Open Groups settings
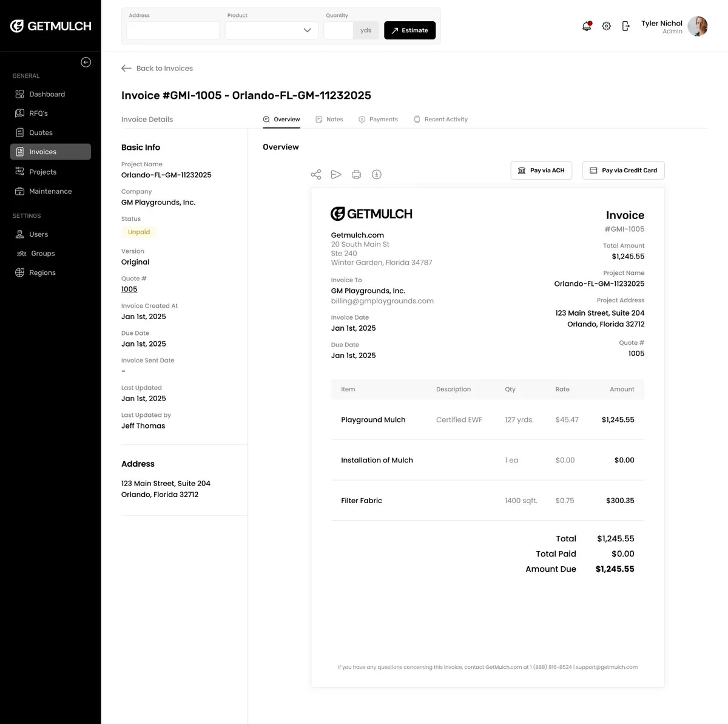728x724 pixels. click(50, 254)
